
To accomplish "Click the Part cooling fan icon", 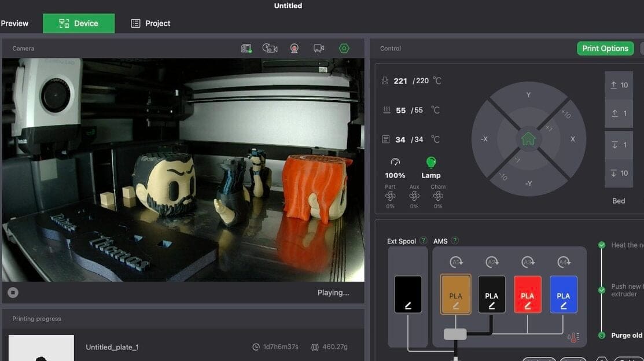I will click(390, 197).
